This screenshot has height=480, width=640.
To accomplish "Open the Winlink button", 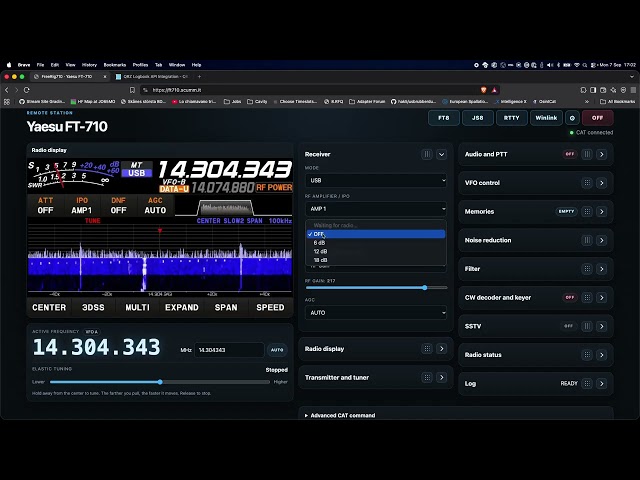I will [546, 118].
